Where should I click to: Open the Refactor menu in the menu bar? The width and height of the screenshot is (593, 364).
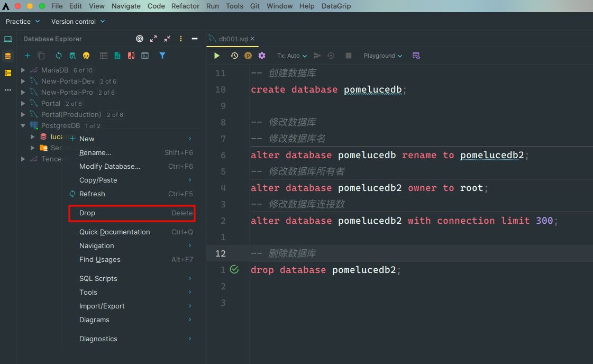[x=185, y=6]
